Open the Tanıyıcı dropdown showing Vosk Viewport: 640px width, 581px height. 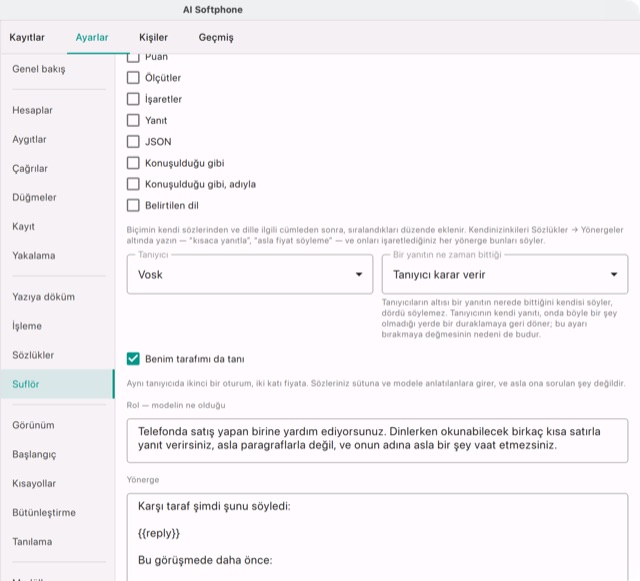point(250,274)
